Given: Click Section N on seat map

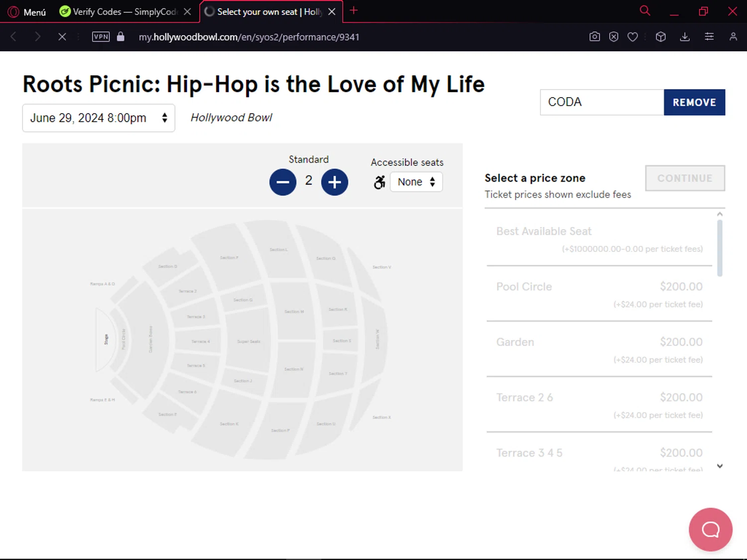Looking at the screenshot, I should 294,369.
